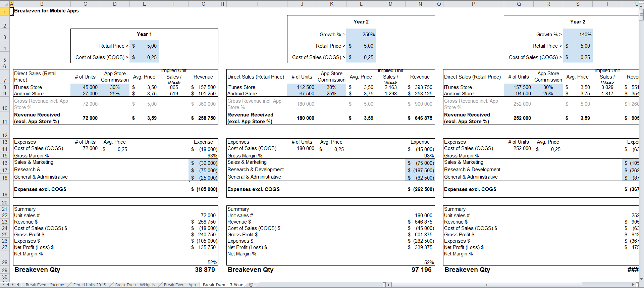
Task: Jump to the last sheet tab arrow
Action: click(18, 285)
